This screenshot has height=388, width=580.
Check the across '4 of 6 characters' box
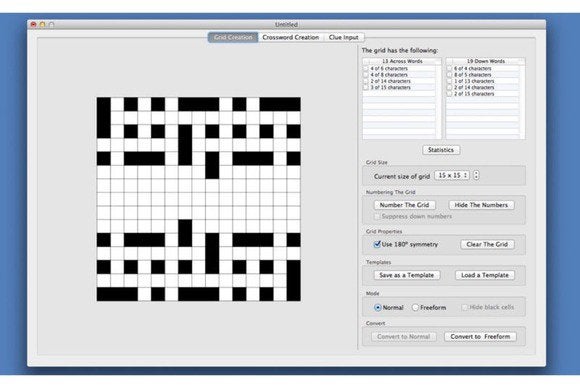[x=366, y=68]
